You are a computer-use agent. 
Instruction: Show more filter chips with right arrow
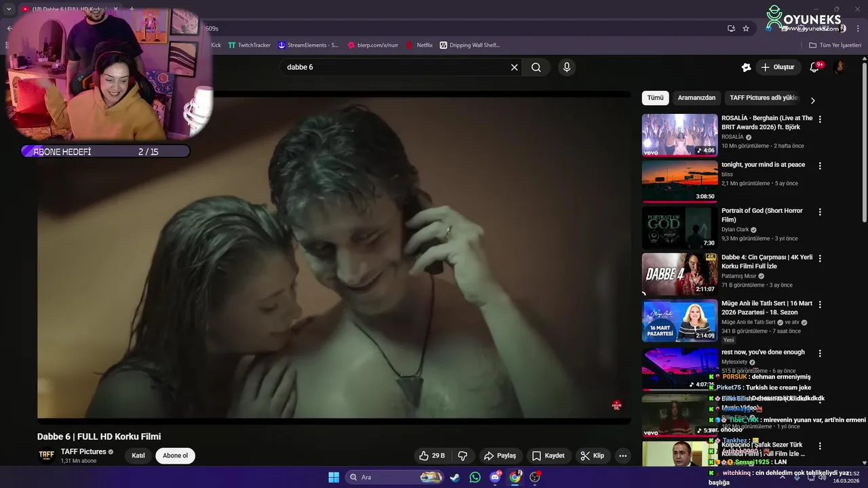coord(812,100)
